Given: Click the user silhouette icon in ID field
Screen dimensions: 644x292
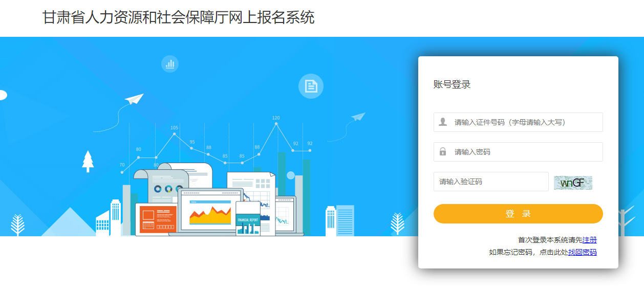Looking at the screenshot, I should coord(443,122).
